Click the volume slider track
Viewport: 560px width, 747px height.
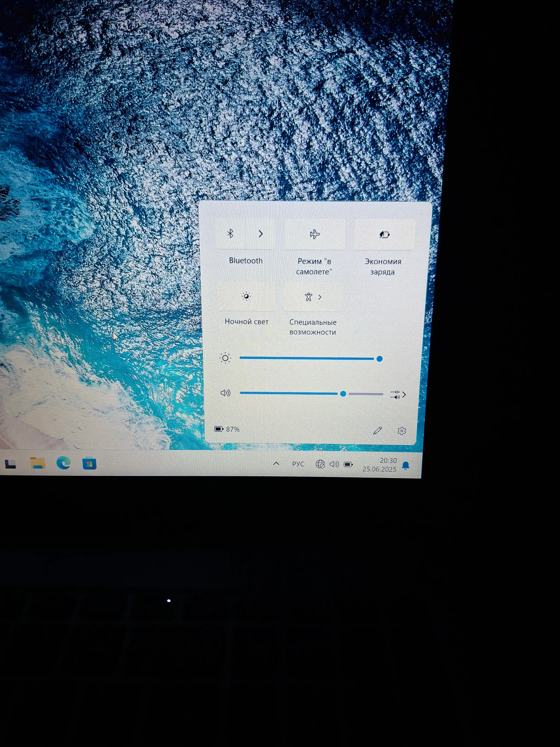point(311,393)
